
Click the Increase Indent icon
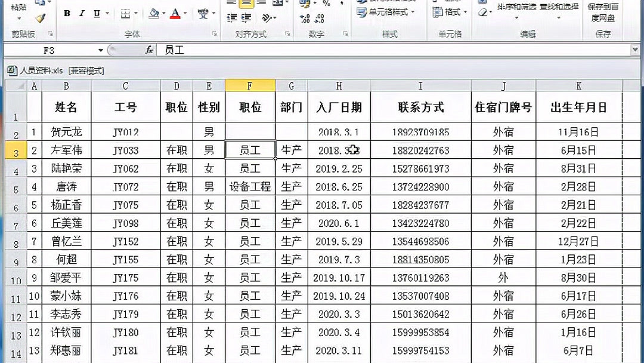point(246,17)
